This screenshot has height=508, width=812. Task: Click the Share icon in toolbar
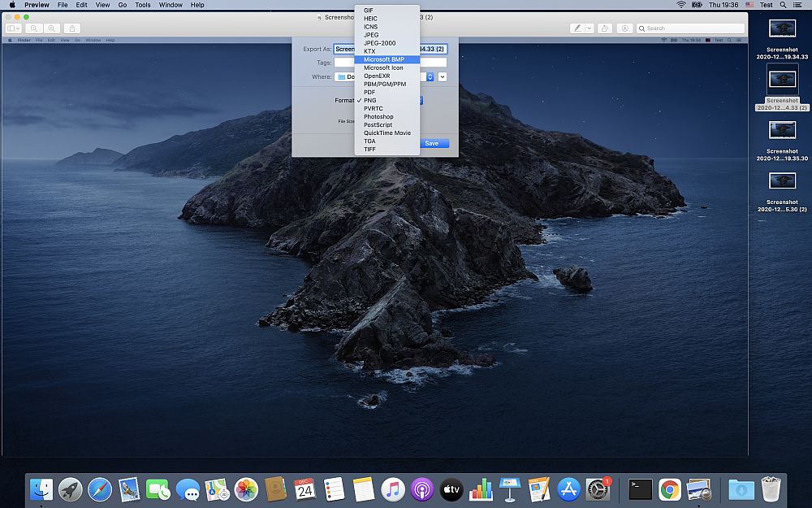pos(73,28)
